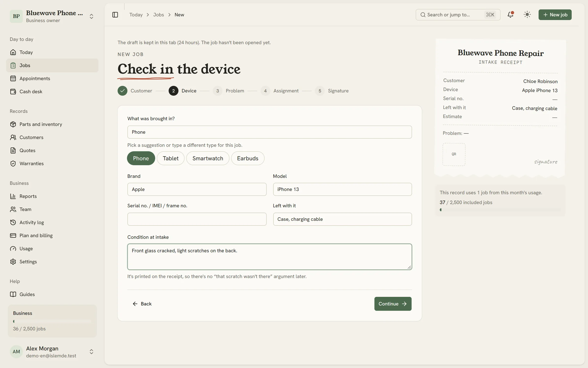Screen dimensions: 588x368
Task: Go Back to the previous step
Action: coord(142,304)
